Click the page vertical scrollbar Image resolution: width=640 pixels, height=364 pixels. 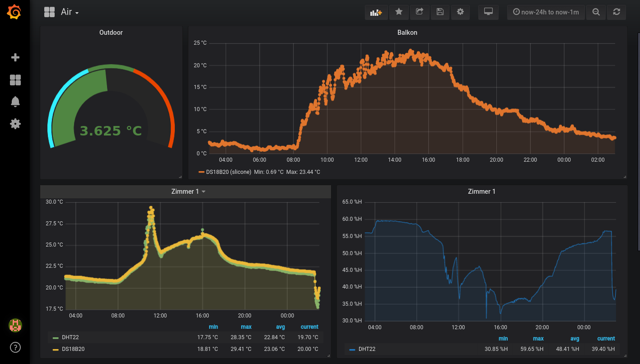(639, 141)
